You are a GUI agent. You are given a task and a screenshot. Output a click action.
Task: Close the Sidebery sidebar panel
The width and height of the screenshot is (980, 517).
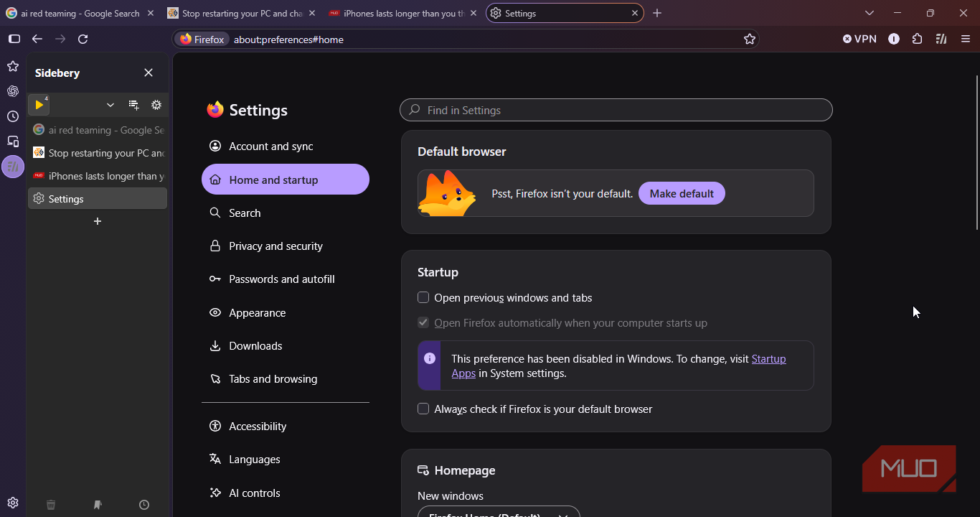click(149, 73)
